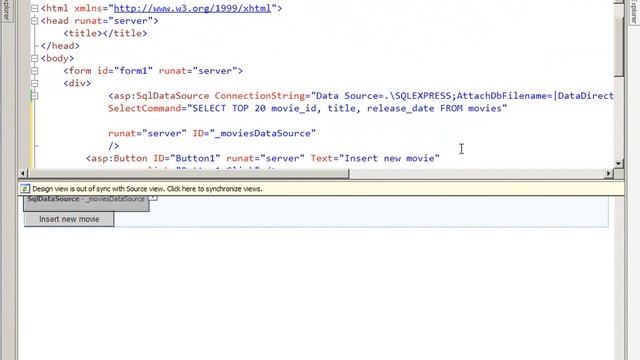This screenshot has width=640, height=360.
Task: Click the </head> closing tag
Action: coord(60,46)
